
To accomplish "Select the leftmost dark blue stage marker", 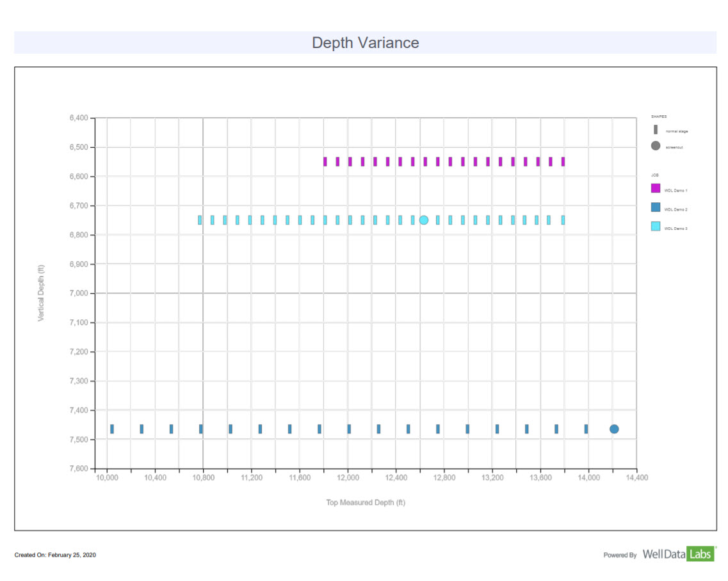I will coord(112,429).
